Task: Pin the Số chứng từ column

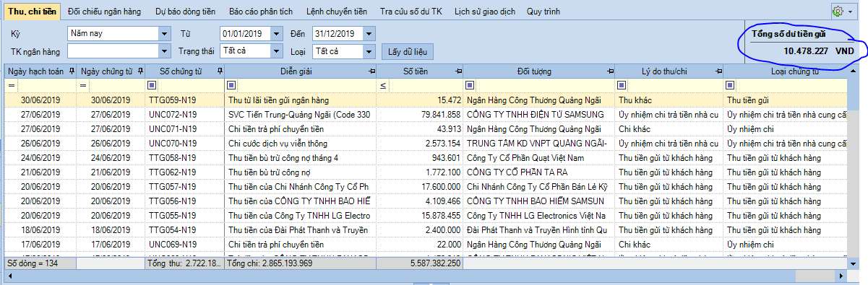Action: click(219, 71)
